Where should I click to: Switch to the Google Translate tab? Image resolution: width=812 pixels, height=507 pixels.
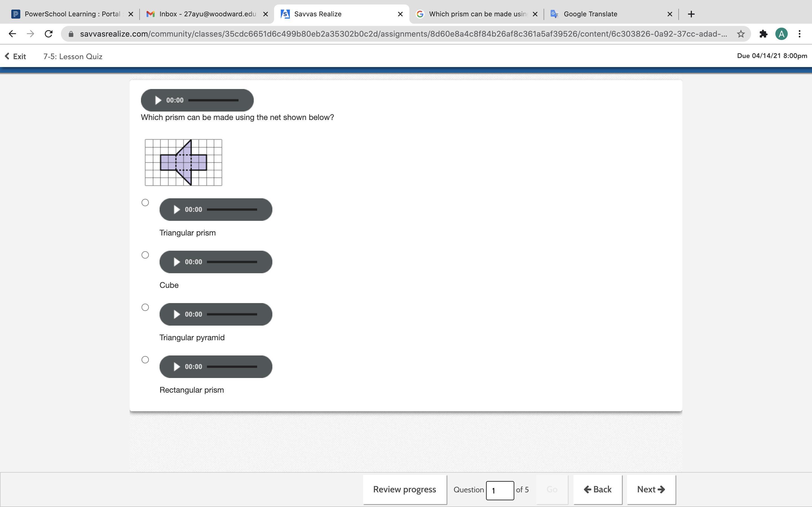click(x=590, y=14)
